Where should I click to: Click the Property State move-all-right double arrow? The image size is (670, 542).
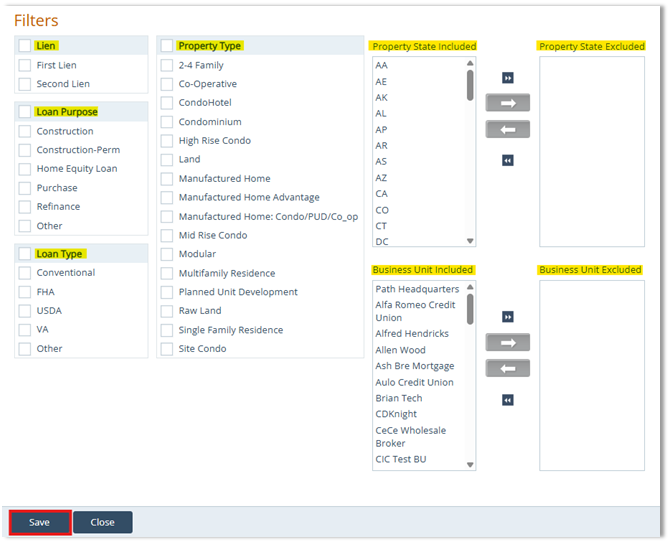507,76
